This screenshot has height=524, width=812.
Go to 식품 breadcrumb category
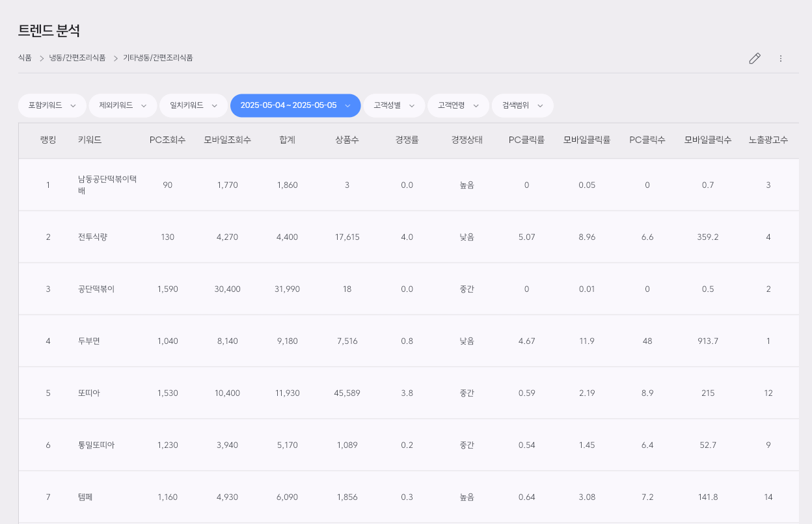pyautogui.click(x=25, y=58)
